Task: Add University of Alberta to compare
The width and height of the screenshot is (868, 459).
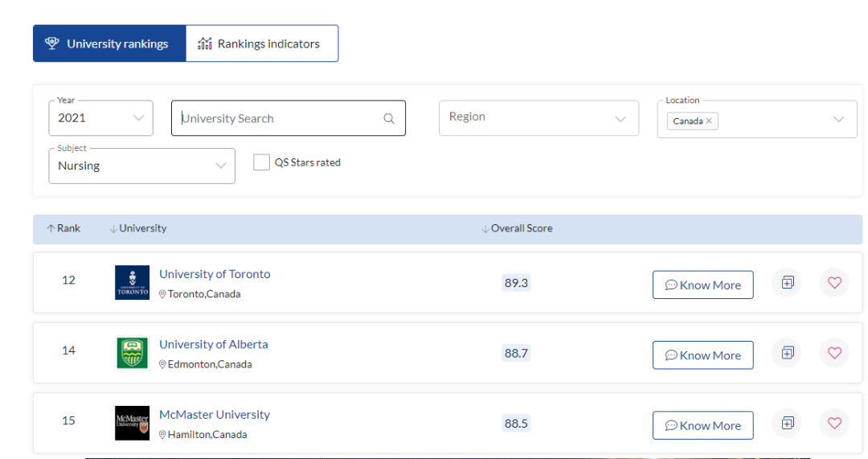Action: pos(787,353)
